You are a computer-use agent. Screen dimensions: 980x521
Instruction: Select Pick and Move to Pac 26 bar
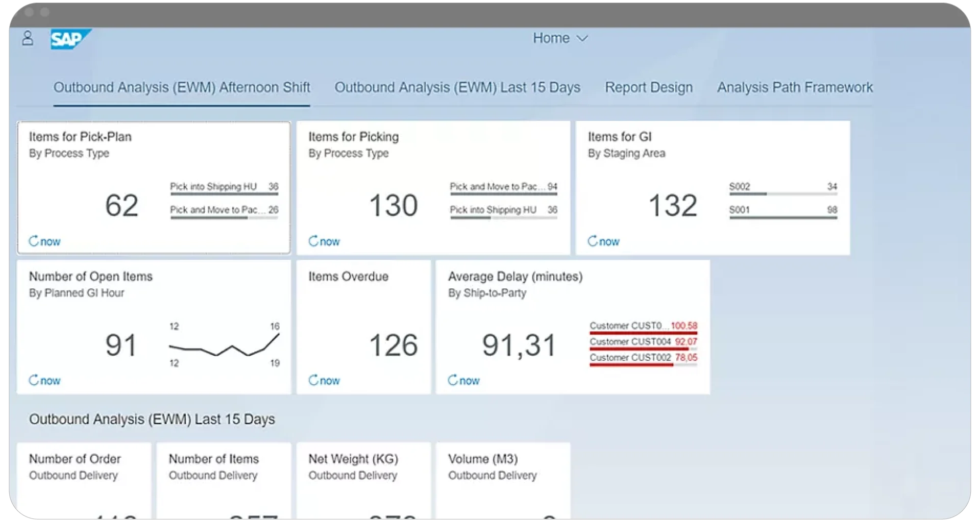tap(224, 212)
